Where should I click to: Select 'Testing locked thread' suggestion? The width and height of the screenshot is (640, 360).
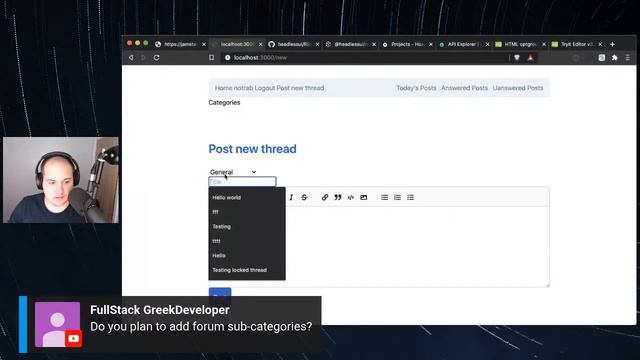tap(247, 270)
